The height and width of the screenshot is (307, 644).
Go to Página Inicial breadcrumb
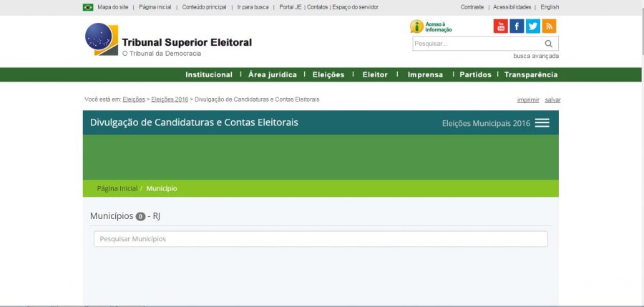117,188
